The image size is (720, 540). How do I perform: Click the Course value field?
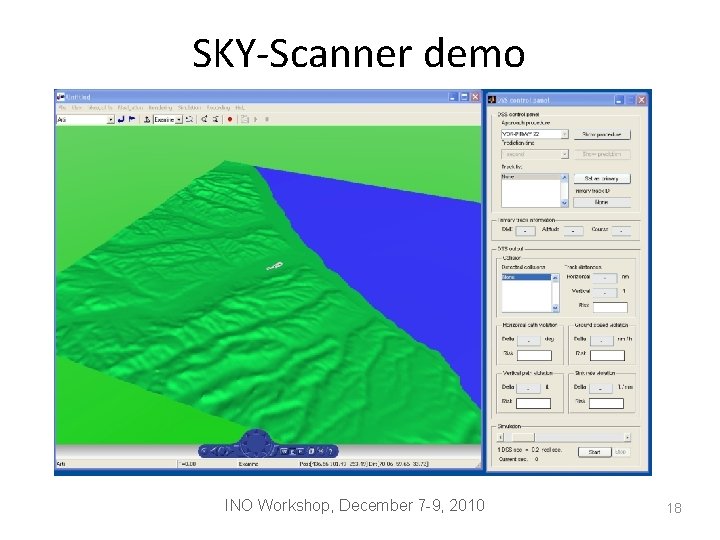[x=622, y=231]
